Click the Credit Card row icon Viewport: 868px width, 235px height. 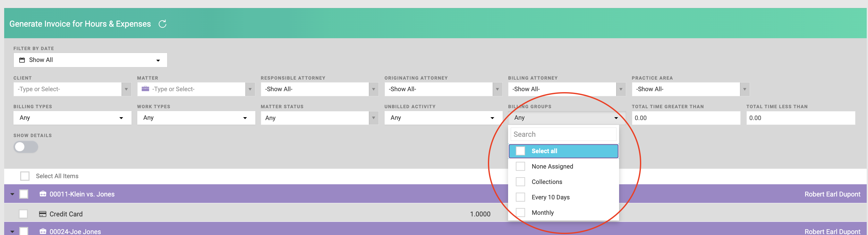[42, 214]
